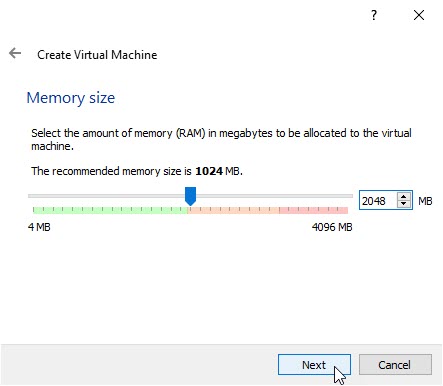
Task: Click the red danger zone of memory scale
Action: [314, 210]
